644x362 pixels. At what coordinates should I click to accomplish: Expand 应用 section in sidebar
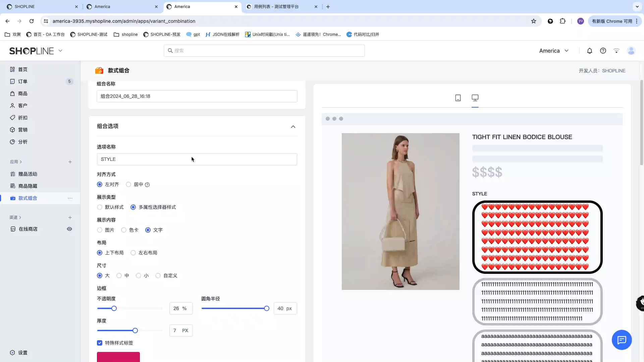coord(16,162)
